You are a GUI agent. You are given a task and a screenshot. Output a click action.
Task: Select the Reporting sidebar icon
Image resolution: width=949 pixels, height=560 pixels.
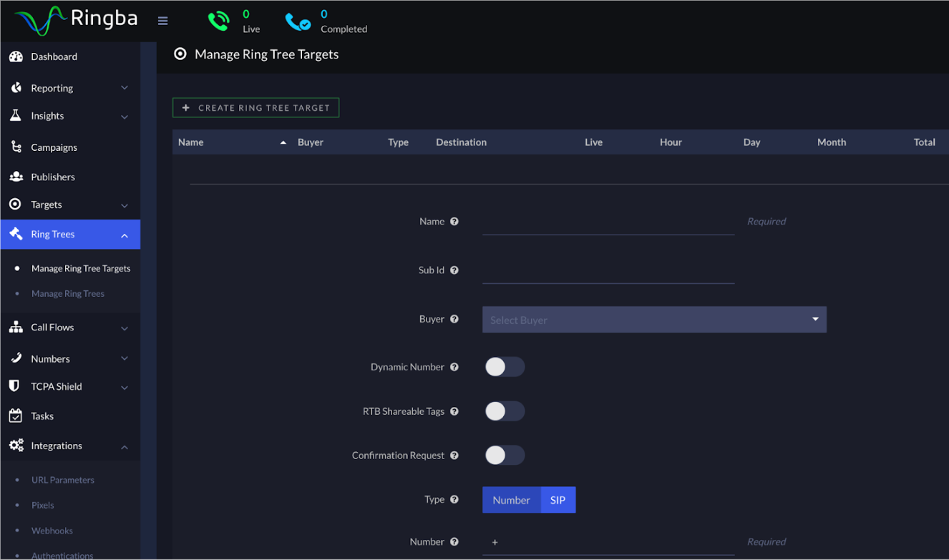pos(16,87)
